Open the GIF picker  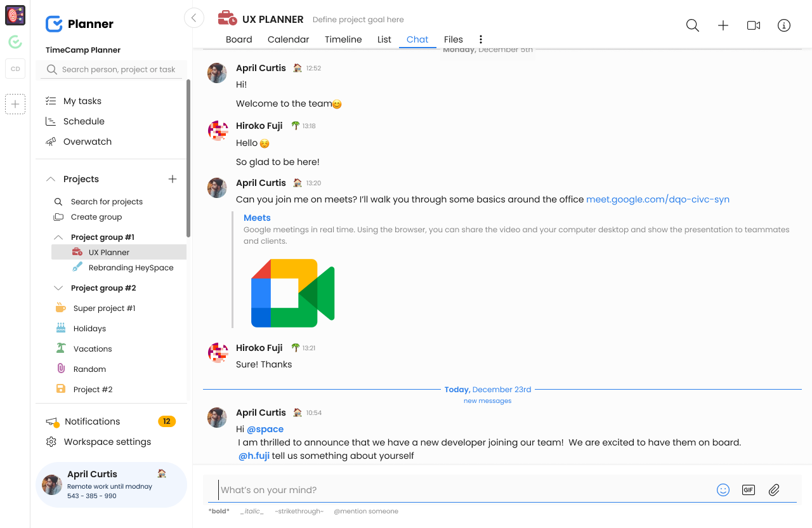(x=748, y=489)
